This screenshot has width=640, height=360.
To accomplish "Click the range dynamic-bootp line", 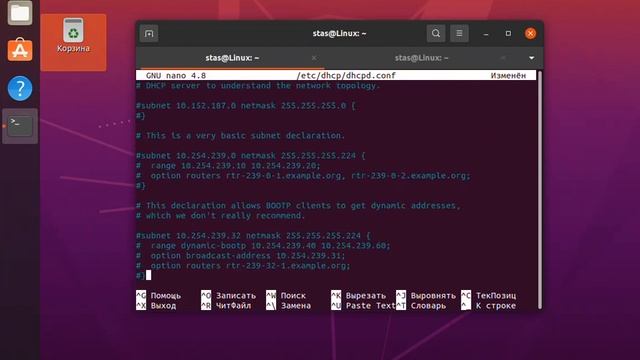I will point(263,246).
